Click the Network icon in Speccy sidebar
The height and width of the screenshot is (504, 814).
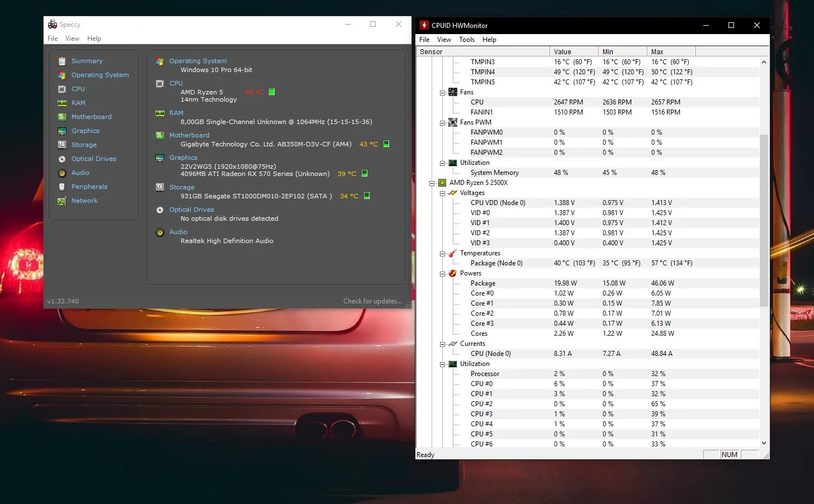62,201
